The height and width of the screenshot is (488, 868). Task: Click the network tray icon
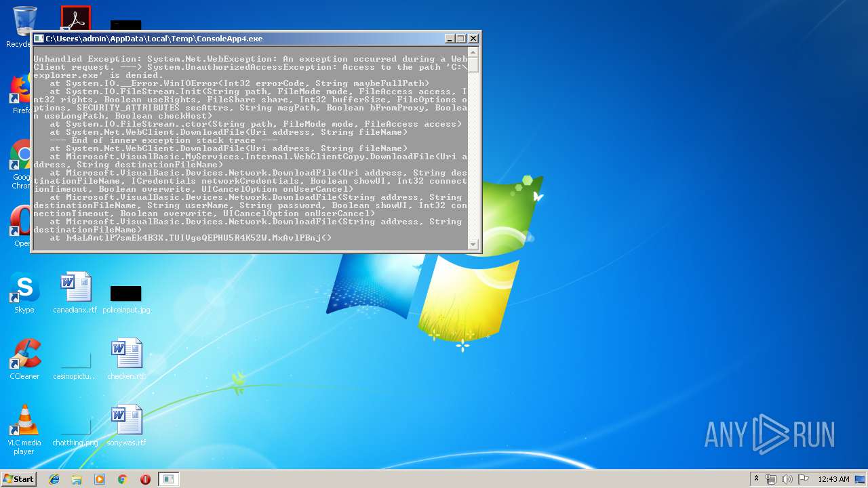click(771, 479)
